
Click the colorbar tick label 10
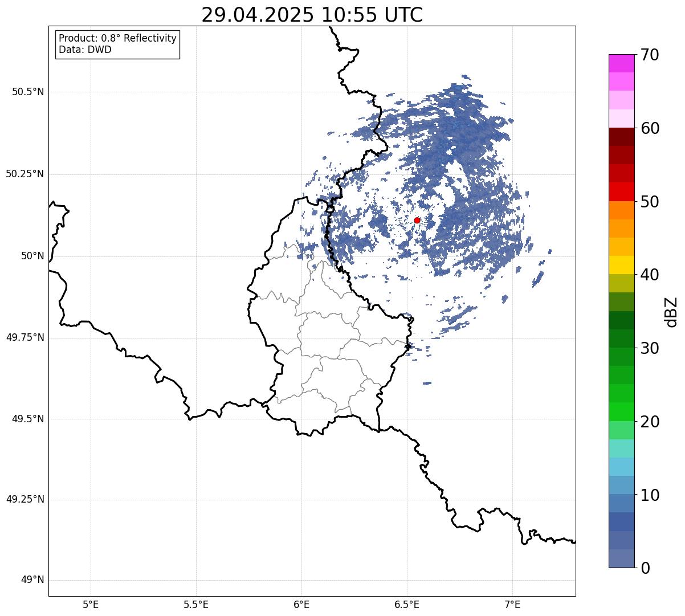click(x=650, y=495)
